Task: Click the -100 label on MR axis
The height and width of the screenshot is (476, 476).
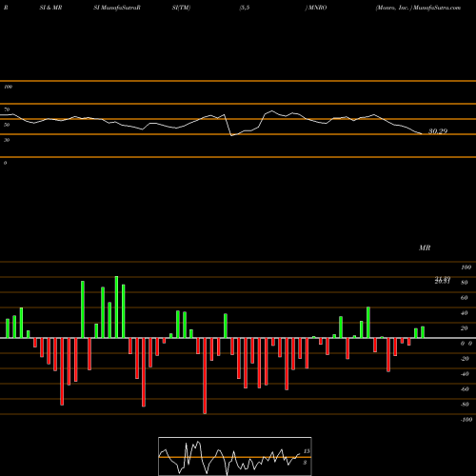Action: tap(466, 420)
